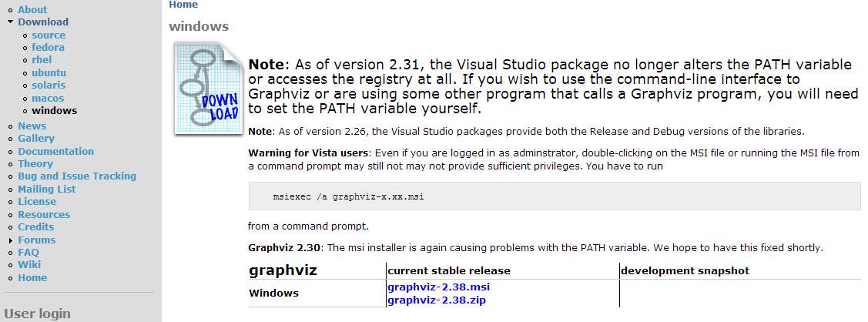868x322 pixels.
Task: Open the fedora download page
Action: tap(49, 48)
